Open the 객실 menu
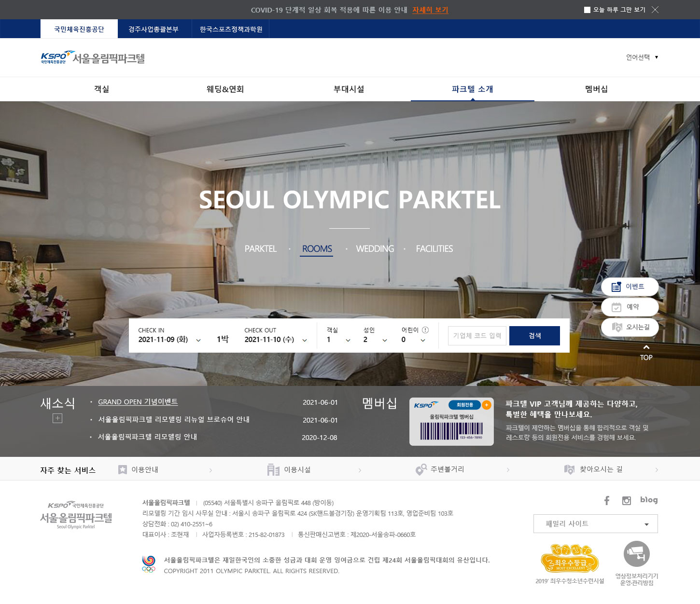 coord(102,89)
